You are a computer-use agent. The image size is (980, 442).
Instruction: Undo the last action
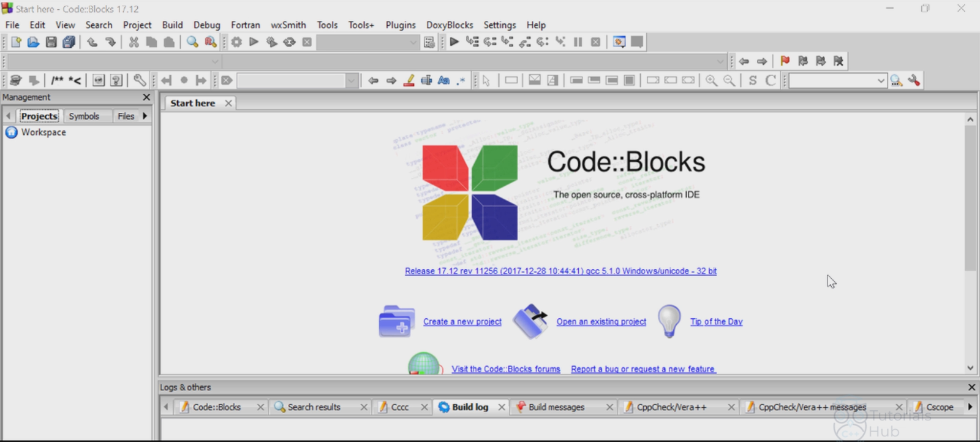[x=92, y=42]
